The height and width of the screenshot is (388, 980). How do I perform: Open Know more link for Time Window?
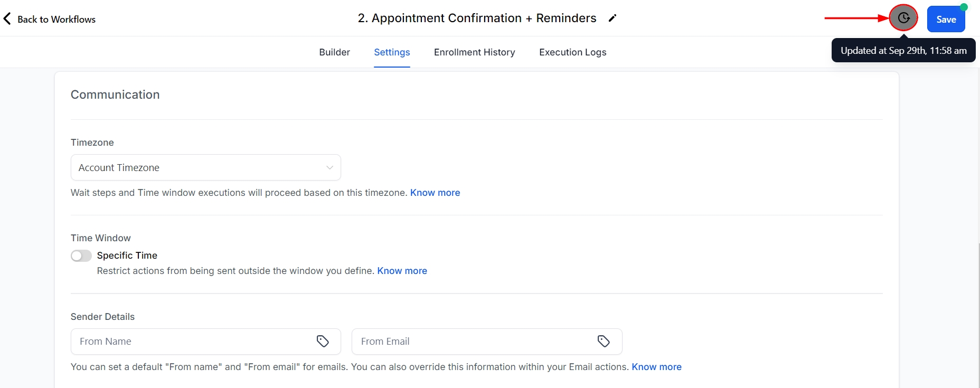pos(402,271)
